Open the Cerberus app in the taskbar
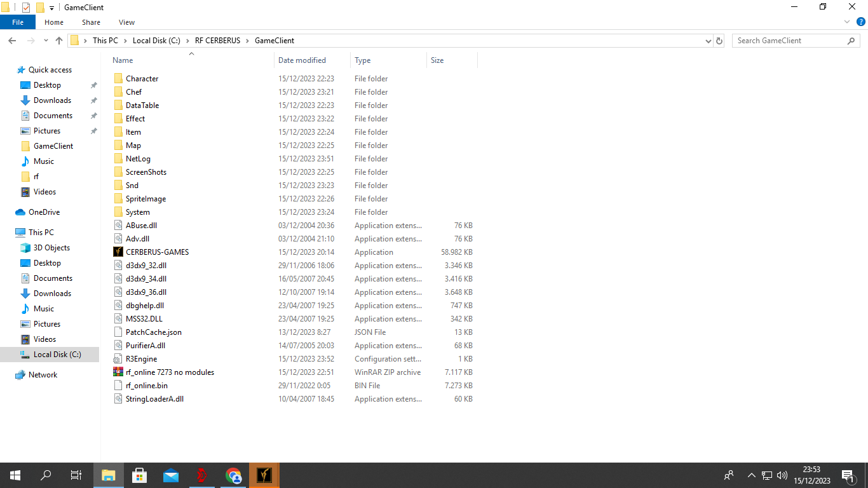 264,475
